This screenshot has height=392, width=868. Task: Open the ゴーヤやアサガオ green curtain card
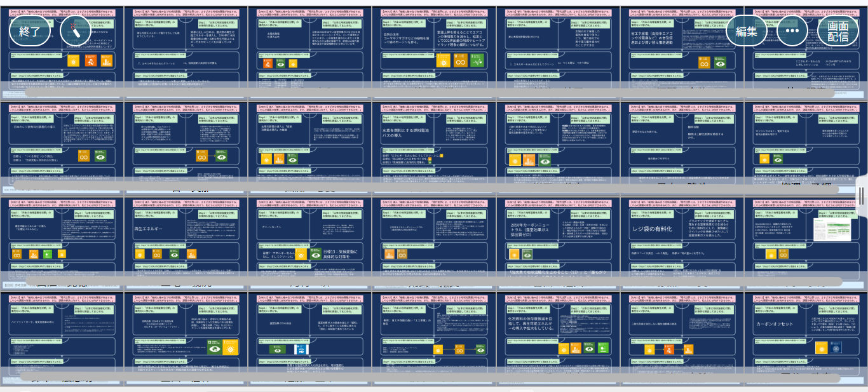tap(433, 52)
